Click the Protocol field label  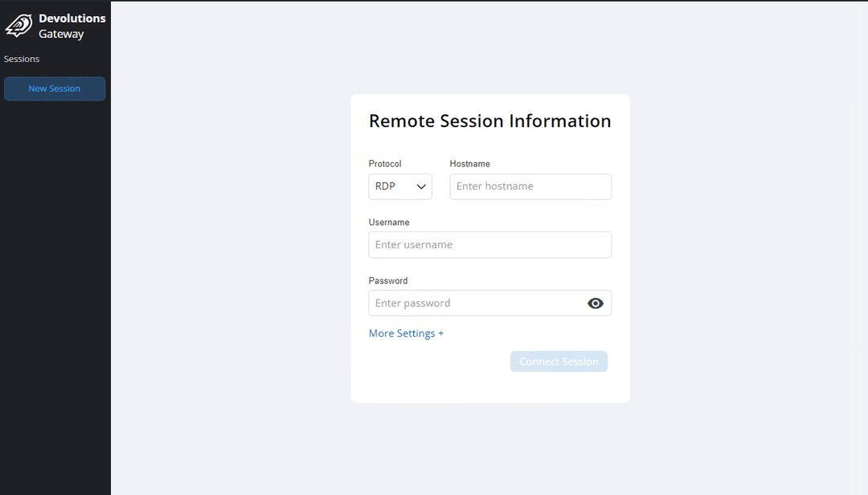385,164
